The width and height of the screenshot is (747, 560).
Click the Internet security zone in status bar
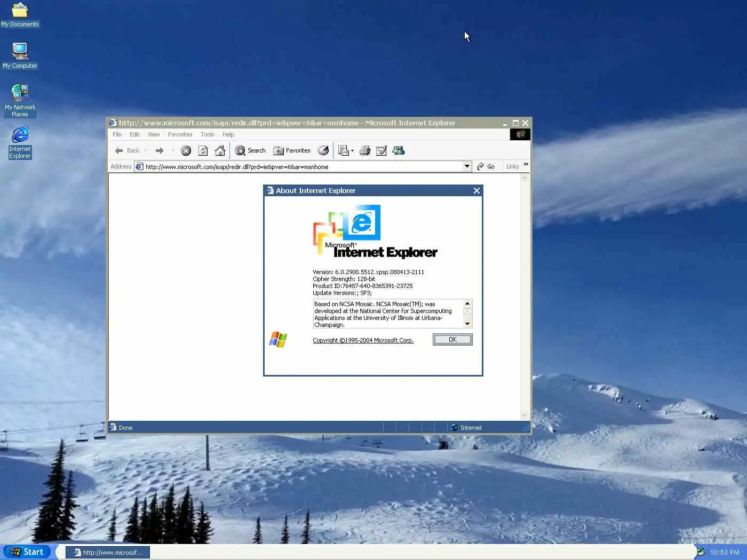[466, 428]
